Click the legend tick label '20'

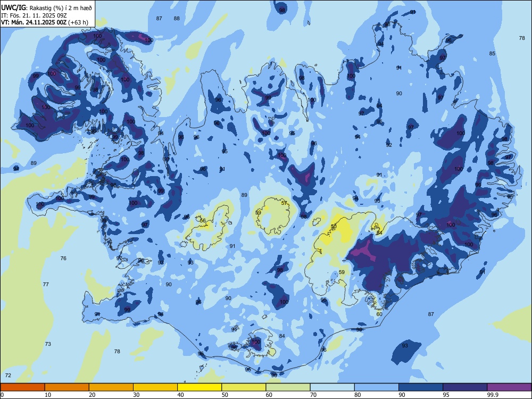pos(92,395)
